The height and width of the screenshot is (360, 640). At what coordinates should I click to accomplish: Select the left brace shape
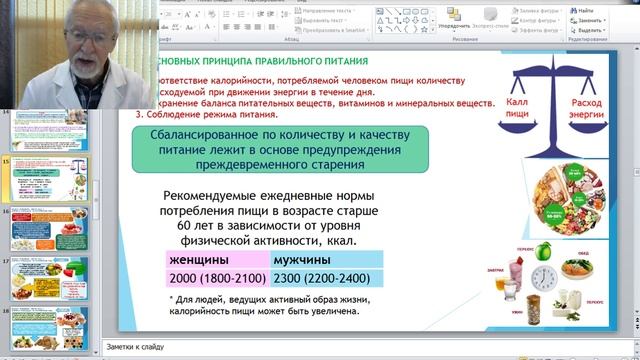point(407,29)
